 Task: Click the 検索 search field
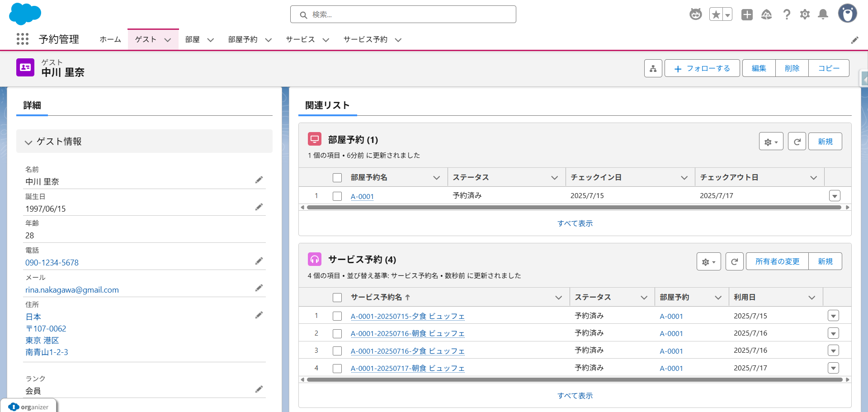403,14
